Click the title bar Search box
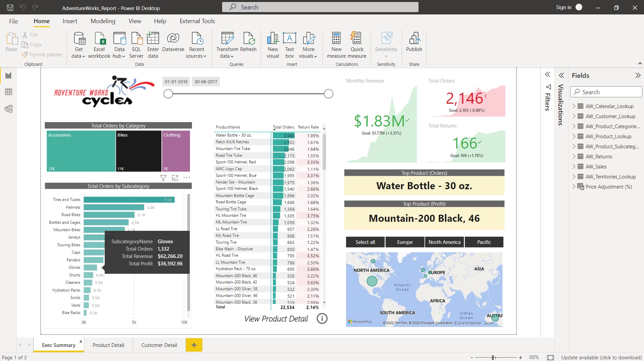The image size is (644, 361). click(320, 7)
